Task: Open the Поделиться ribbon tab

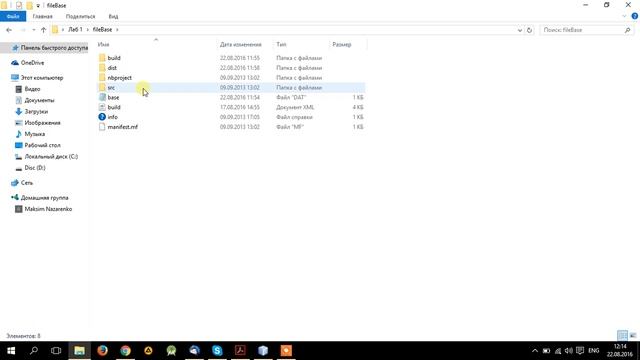Action: [80, 16]
